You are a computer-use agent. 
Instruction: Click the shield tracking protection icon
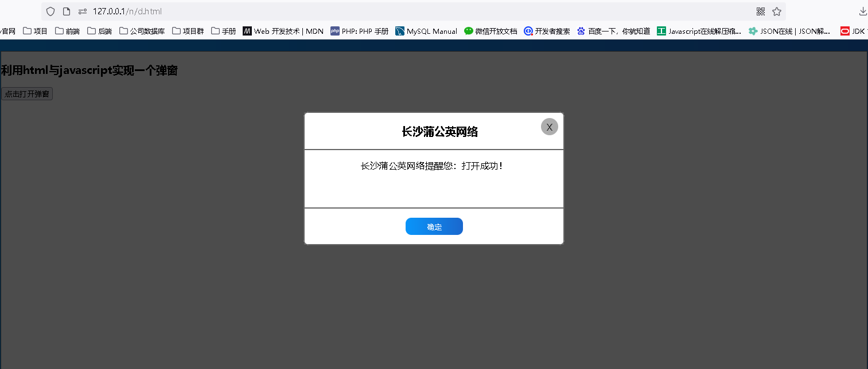tap(50, 11)
